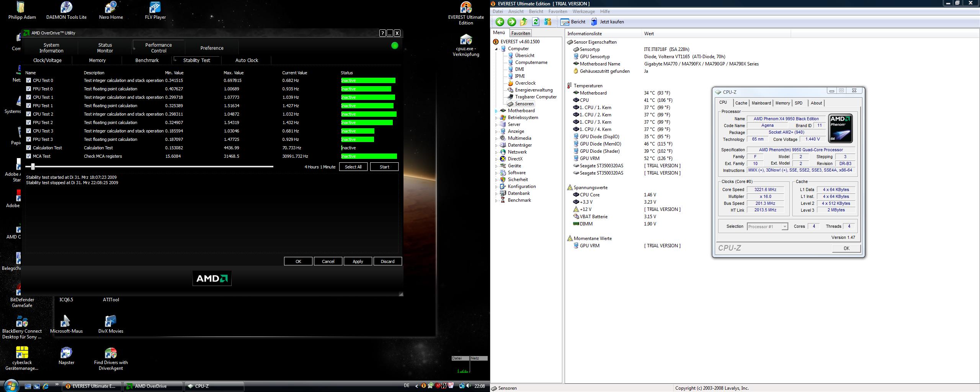
Task: Click the Show Desktop quick launch icon
Action: coord(28,386)
